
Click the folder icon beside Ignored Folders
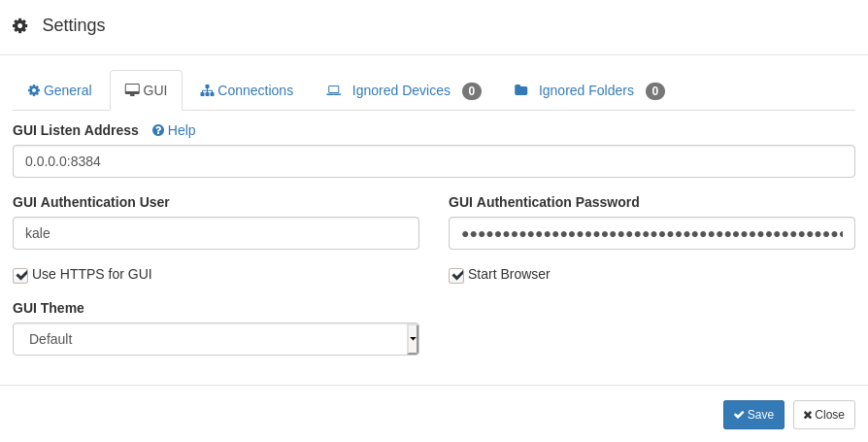520,90
